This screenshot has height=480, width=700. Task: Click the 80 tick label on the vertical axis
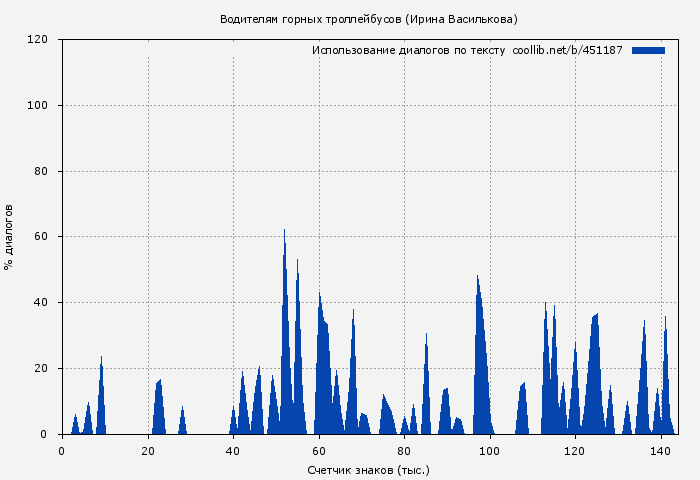click(x=41, y=171)
